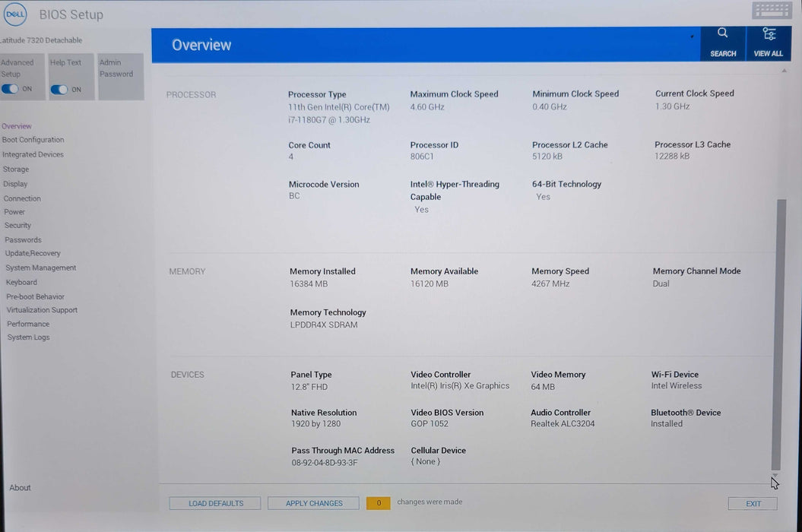Open System Management section
The height and width of the screenshot is (532, 802).
click(41, 268)
